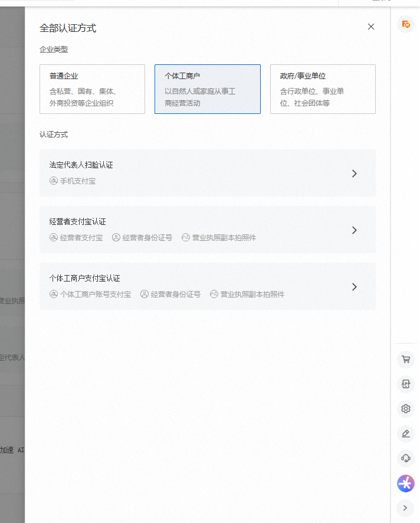Click the orange icon atop right sidebar

pos(405,24)
